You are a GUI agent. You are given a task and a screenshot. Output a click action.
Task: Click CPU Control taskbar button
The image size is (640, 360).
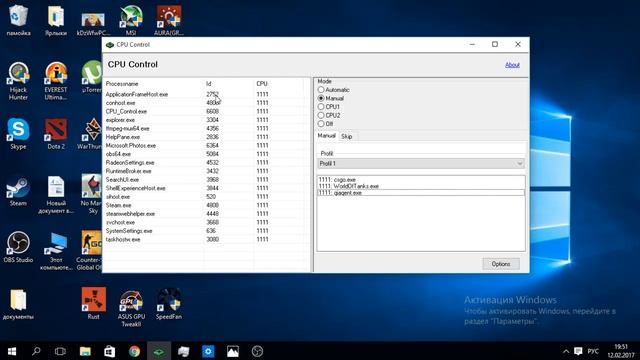pyautogui.click(x=159, y=351)
